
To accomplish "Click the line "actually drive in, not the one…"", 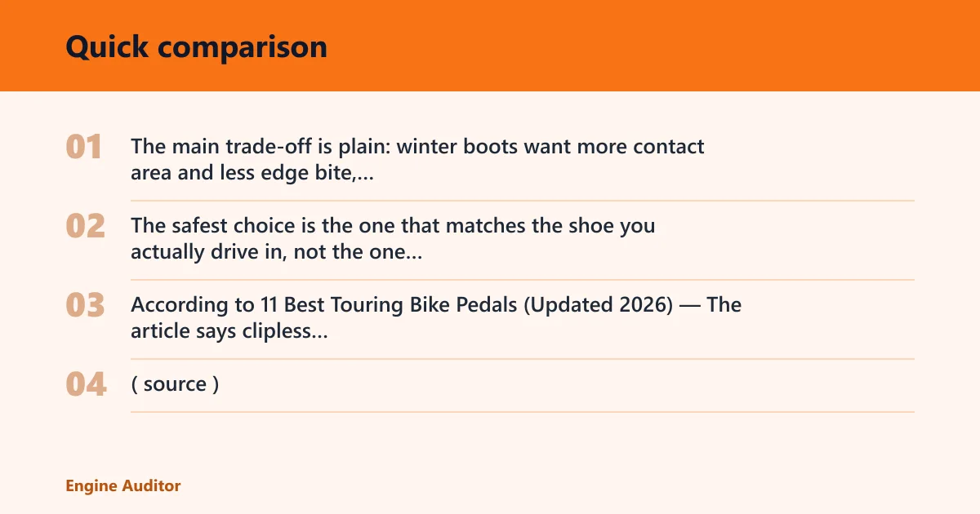I will click(x=276, y=252).
